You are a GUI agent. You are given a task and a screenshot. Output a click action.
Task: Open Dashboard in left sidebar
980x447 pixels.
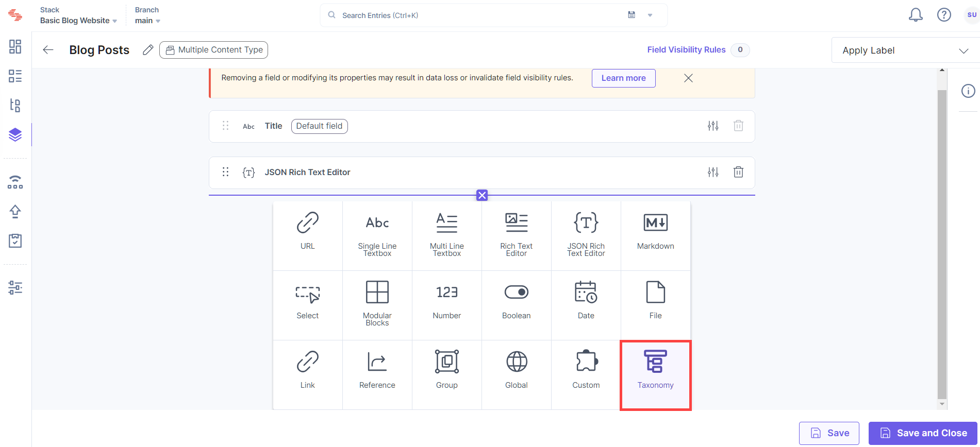point(15,46)
